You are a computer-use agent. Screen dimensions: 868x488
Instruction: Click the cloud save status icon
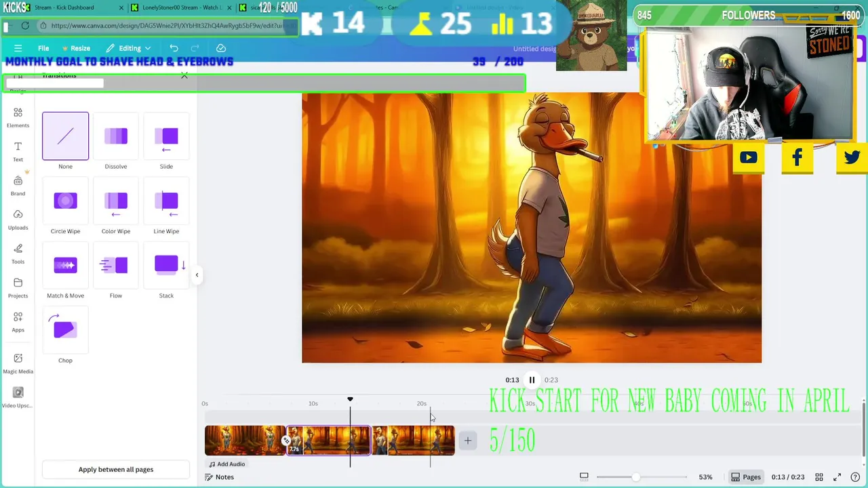[x=221, y=48]
